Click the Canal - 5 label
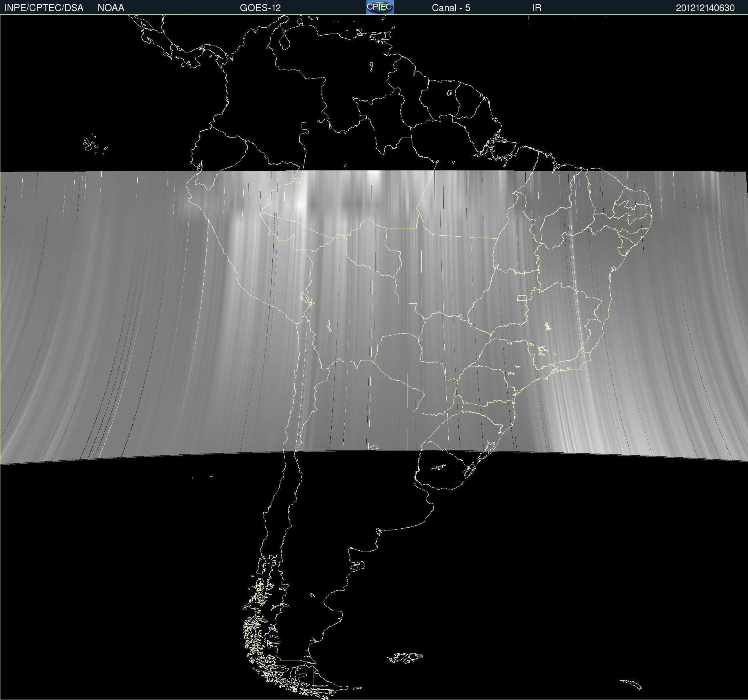This screenshot has height=700, width=748. [x=451, y=8]
